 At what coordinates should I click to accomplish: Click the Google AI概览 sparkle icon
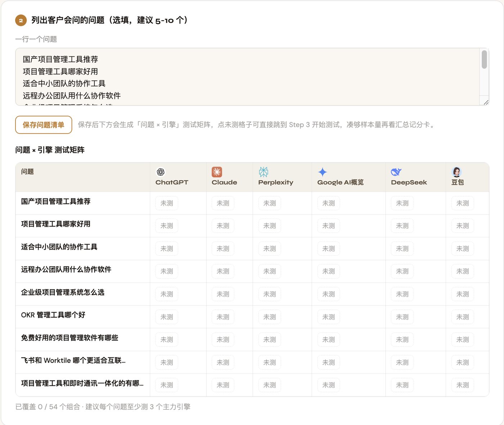pos(323,172)
